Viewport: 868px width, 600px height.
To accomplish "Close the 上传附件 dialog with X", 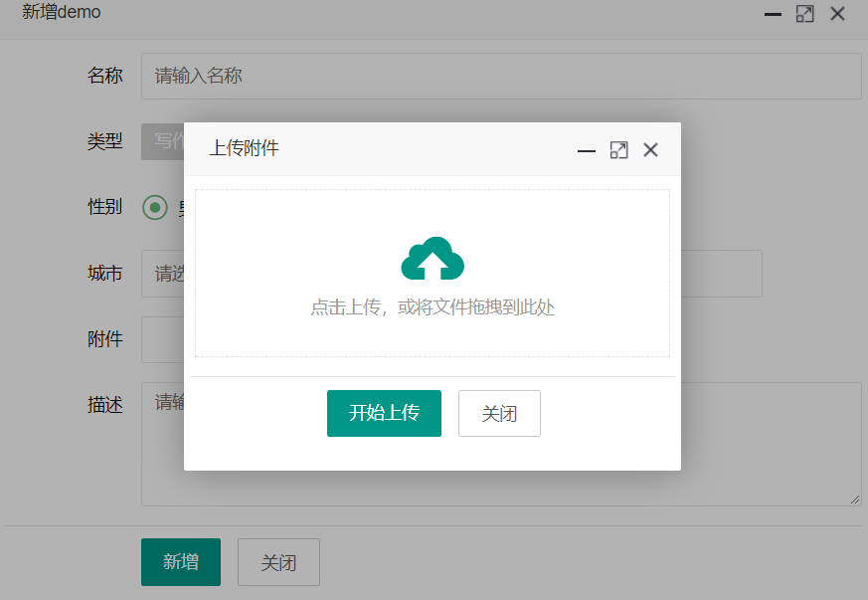I will pos(650,150).
